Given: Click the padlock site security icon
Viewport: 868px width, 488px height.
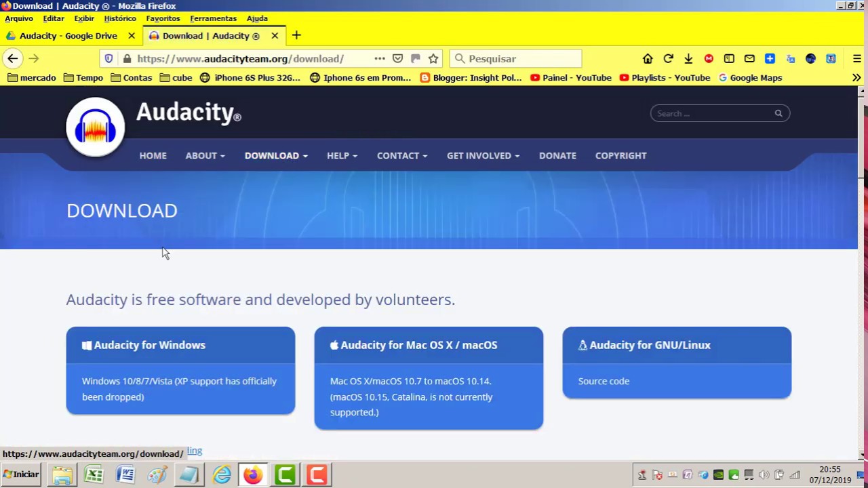Looking at the screenshot, I should [x=127, y=59].
